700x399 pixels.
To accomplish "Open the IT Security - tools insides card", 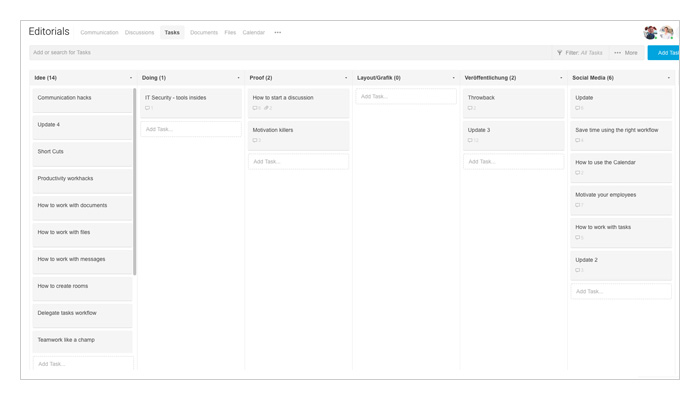I will 191,103.
